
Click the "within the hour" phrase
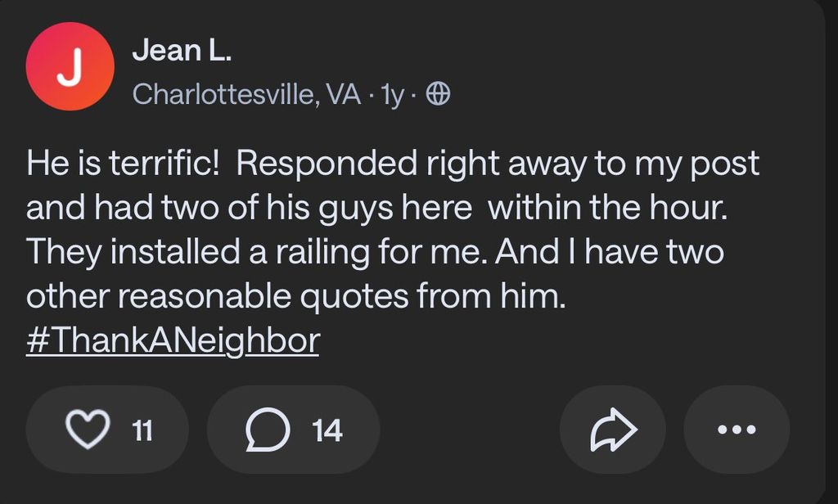point(607,208)
